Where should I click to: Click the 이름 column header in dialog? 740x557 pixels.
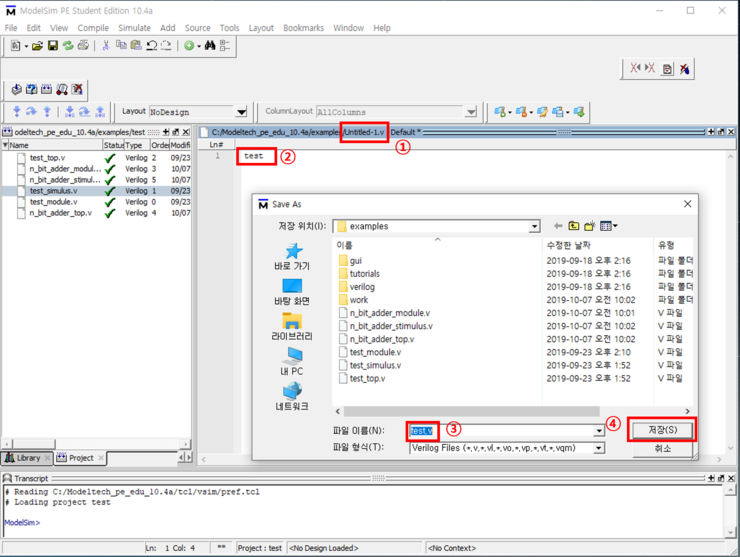point(345,245)
